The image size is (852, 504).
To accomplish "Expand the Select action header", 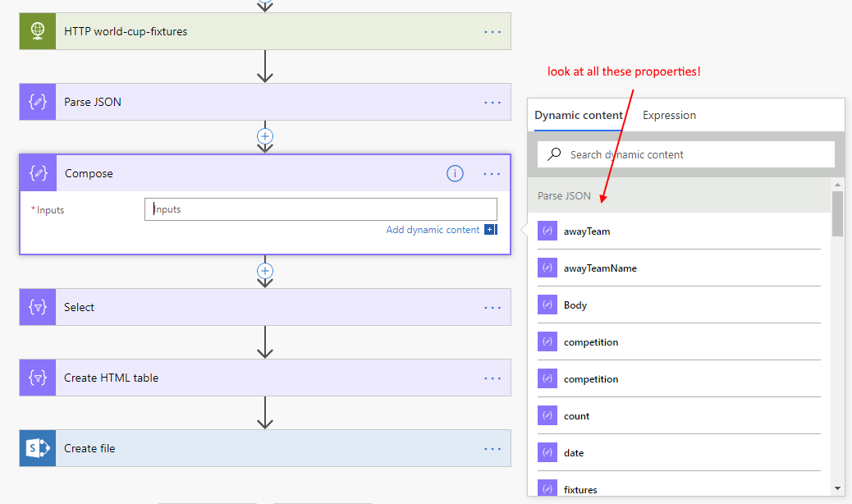I will [x=246, y=307].
